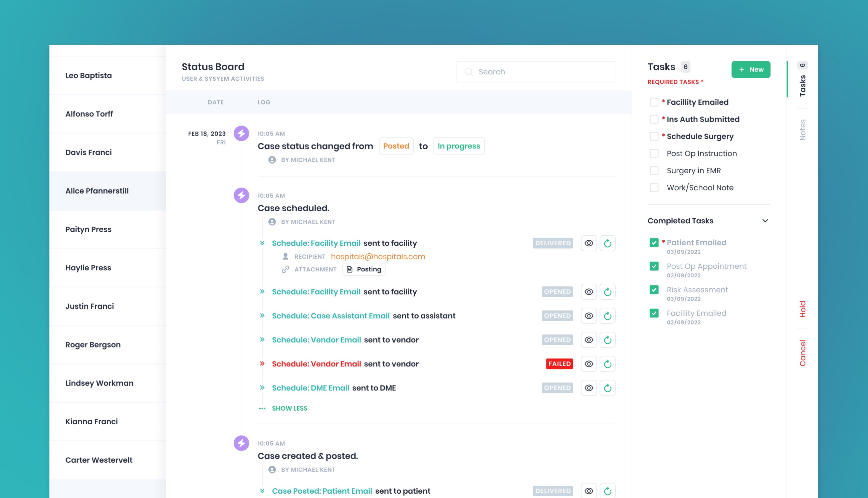Viewport: 868px width, 498px height.
Task: Uncheck the completed Risk Assessment task
Action: pos(654,290)
